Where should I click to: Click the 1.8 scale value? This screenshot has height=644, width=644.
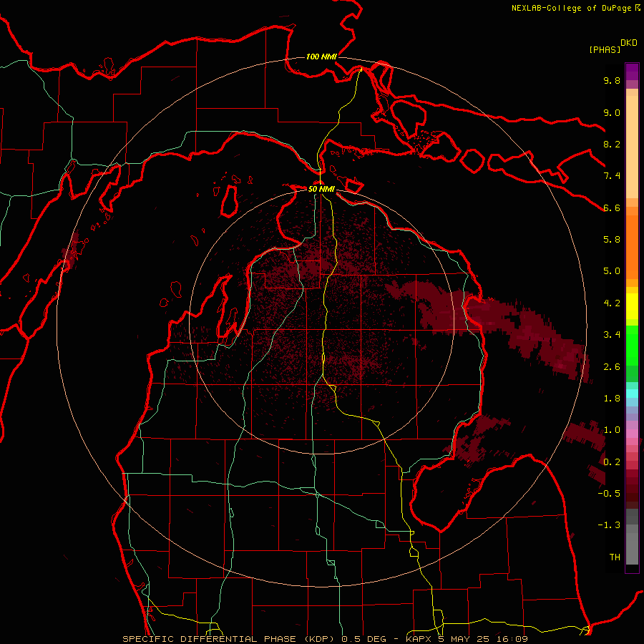[612, 399]
